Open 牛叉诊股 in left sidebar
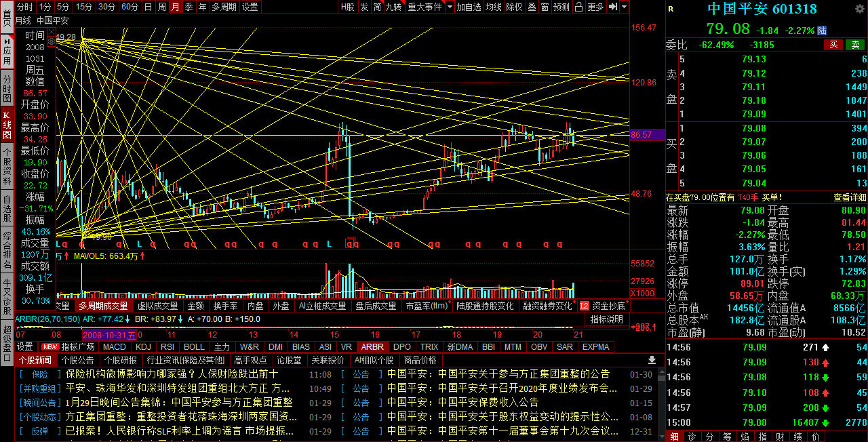 pos(7,296)
